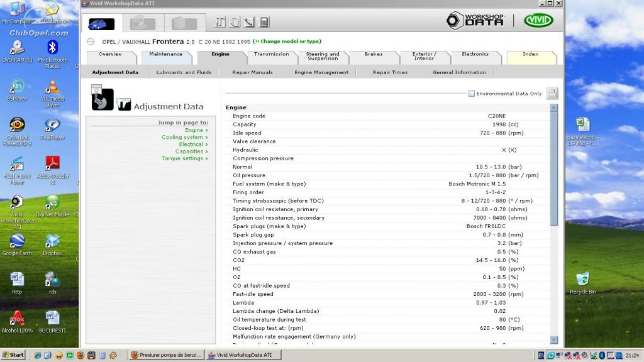This screenshot has height=362, width=644.
Task: Open the Excel file icon on the desktop
Action: tap(583, 131)
